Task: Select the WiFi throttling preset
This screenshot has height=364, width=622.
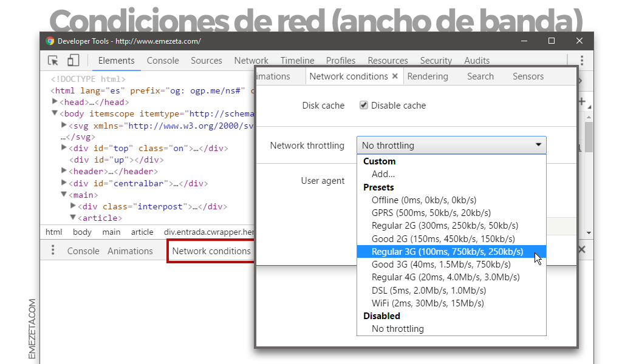Action: [x=451, y=303]
